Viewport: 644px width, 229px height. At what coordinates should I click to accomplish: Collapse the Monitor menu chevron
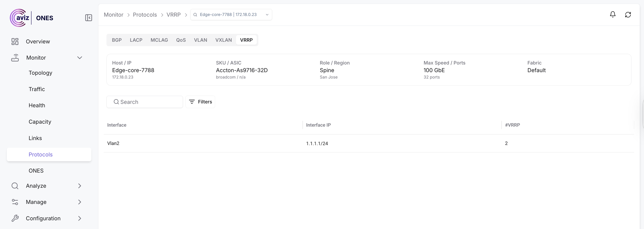80,58
